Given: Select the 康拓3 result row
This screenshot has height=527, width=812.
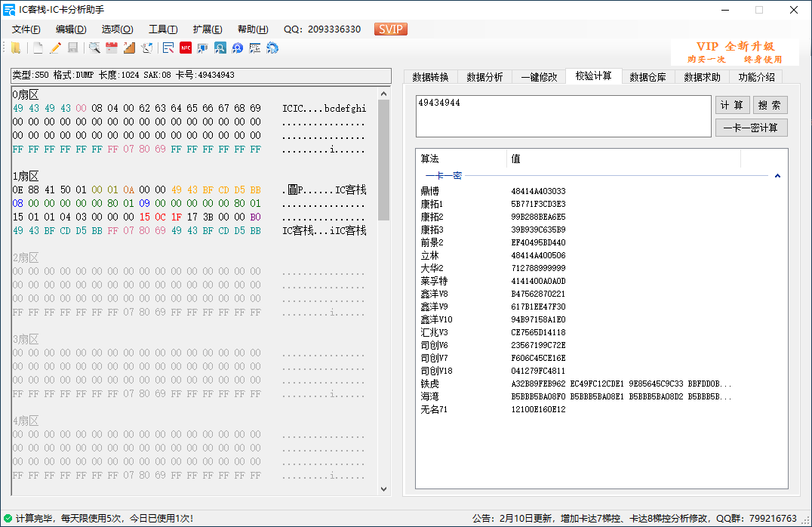Looking at the screenshot, I should coord(601,230).
